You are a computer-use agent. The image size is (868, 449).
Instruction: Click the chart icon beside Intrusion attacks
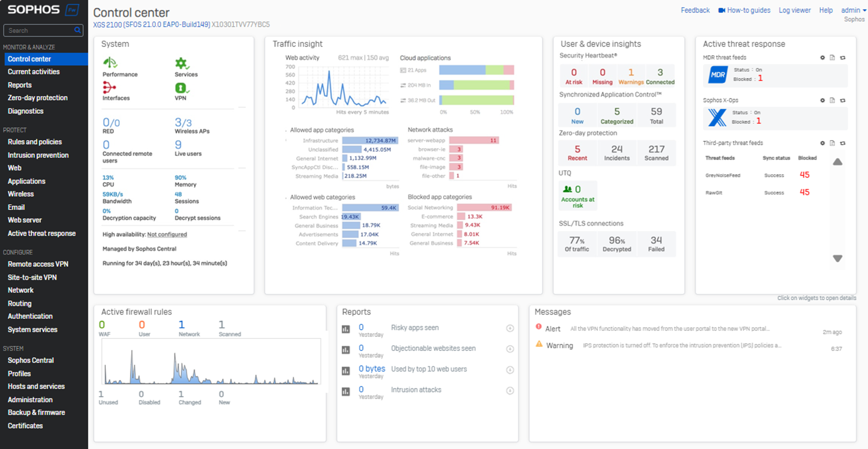pyautogui.click(x=346, y=390)
